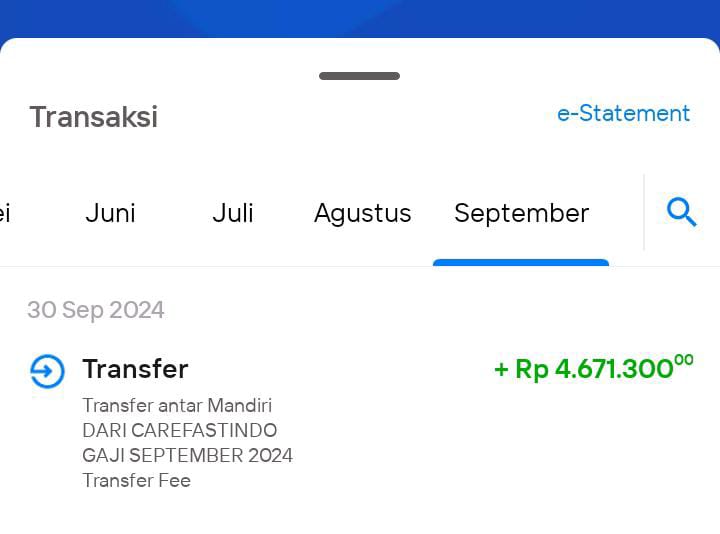Open the Transfer transaction entry title

point(135,369)
